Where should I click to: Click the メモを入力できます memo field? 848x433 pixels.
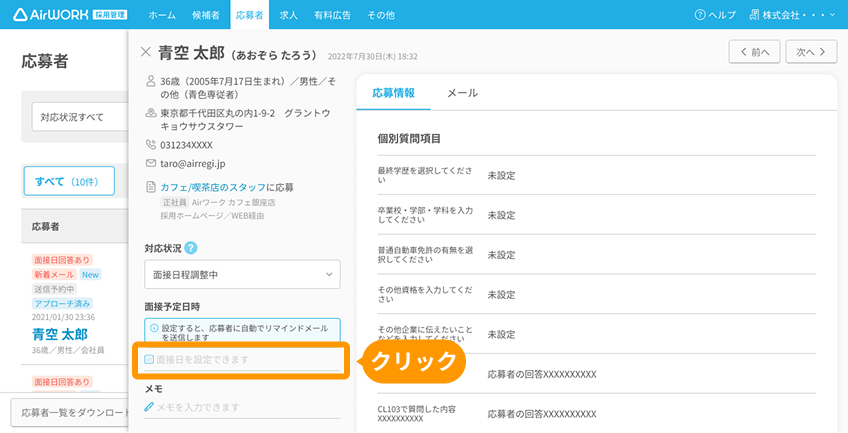(x=242, y=408)
